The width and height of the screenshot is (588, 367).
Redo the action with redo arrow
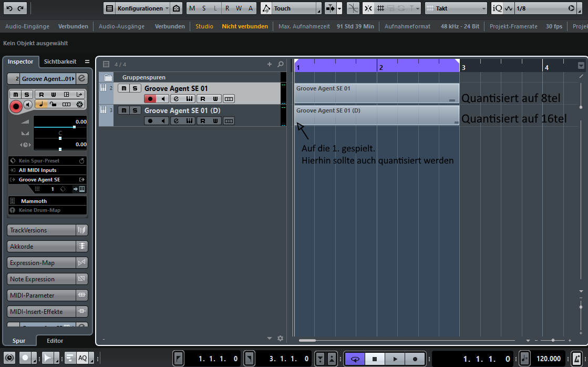[20, 8]
